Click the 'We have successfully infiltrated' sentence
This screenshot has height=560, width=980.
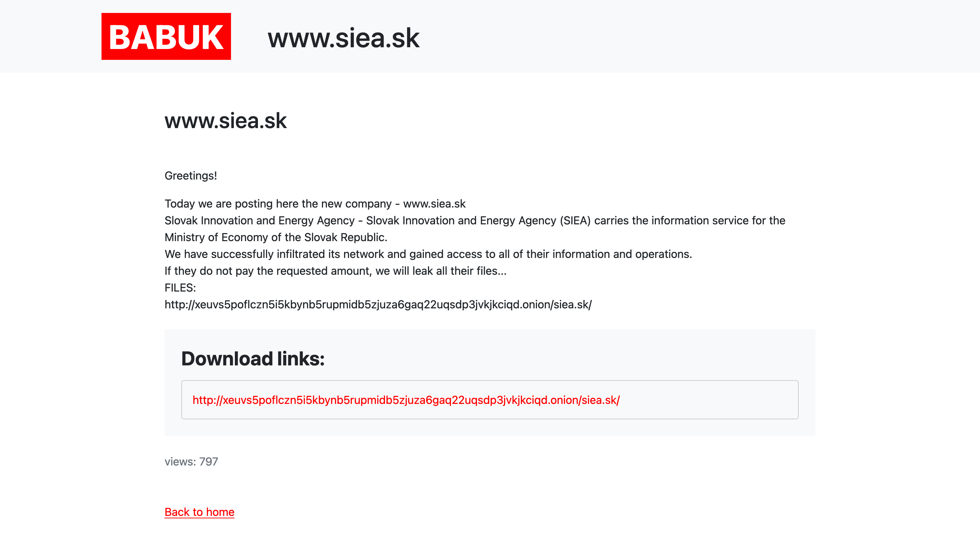[x=428, y=254]
